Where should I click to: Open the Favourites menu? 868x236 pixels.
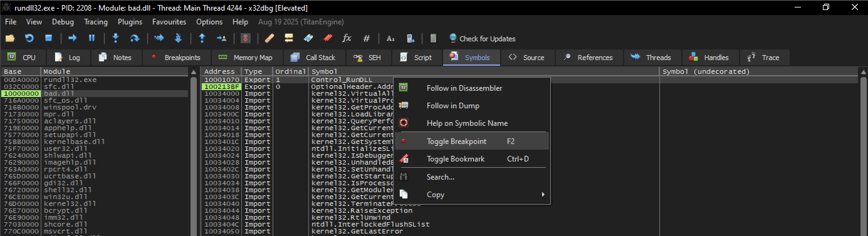(x=169, y=22)
